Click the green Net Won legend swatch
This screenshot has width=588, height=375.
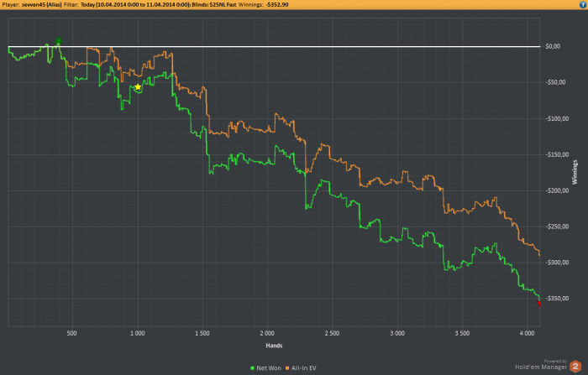click(252, 368)
